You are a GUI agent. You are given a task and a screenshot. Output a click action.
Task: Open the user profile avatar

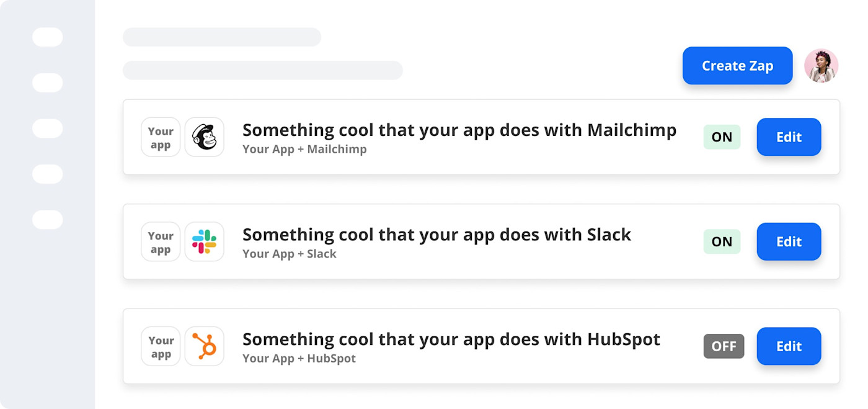[x=821, y=66]
